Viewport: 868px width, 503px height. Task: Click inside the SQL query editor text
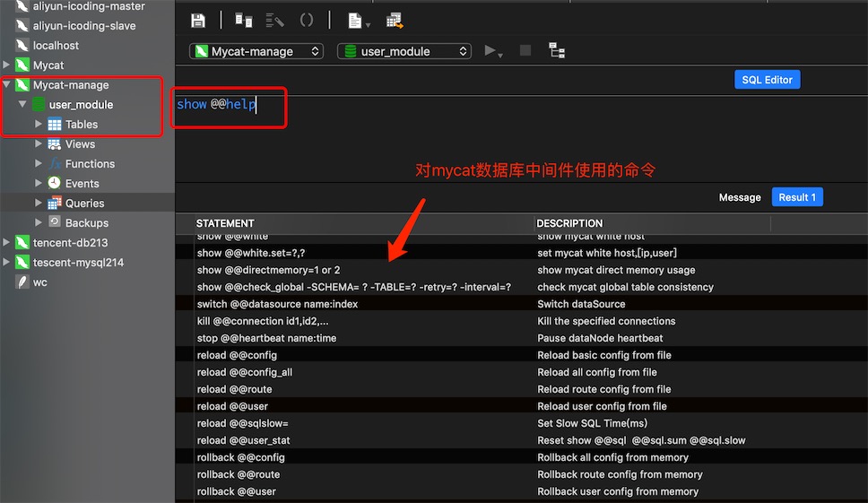[216, 104]
